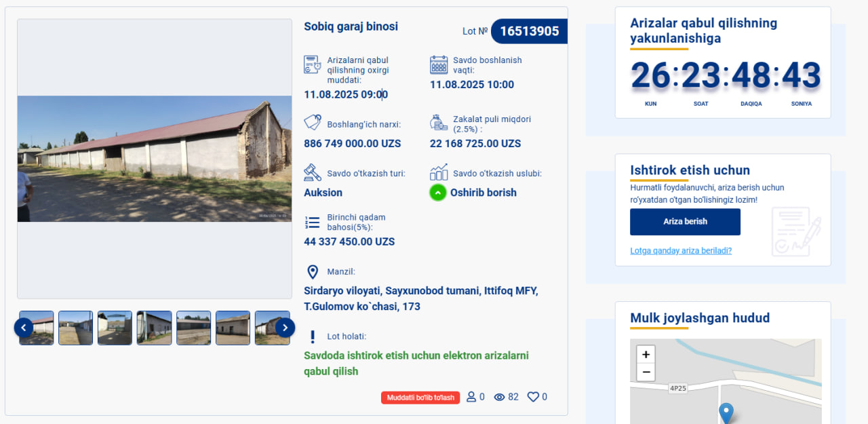This screenshot has width=868, height=424.
Task: Select the second gallery thumbnail
Action: pos(75,328)
